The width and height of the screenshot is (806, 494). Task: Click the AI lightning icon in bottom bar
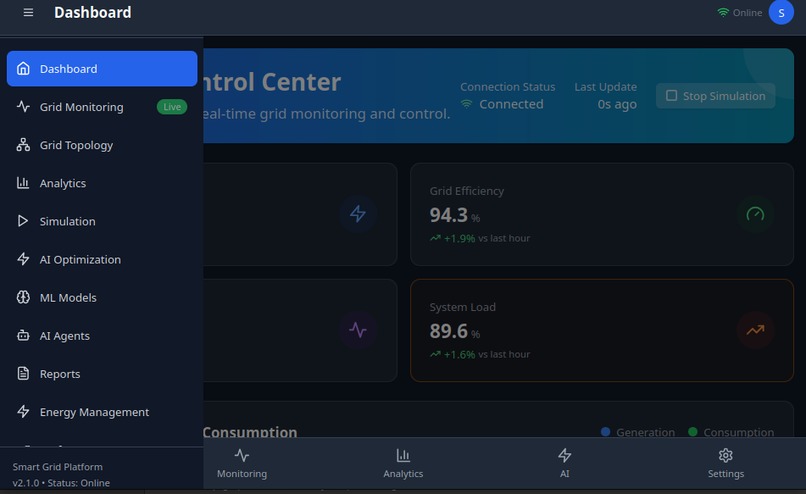click(x=564, y=455)
